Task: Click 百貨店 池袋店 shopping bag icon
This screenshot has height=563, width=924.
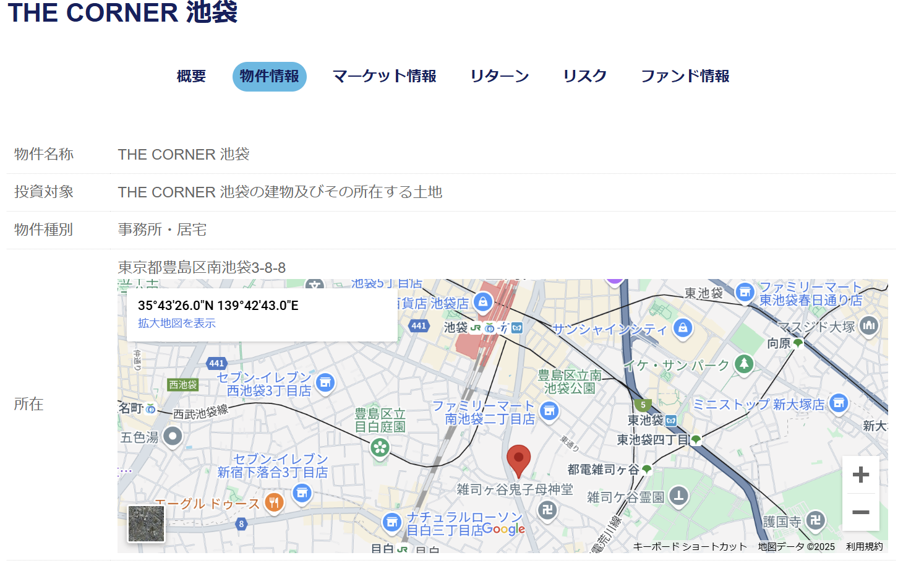Action: [483, 302]
